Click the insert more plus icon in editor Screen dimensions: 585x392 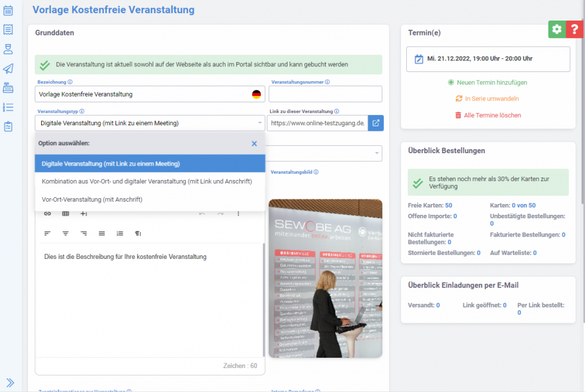coord(83,214)
